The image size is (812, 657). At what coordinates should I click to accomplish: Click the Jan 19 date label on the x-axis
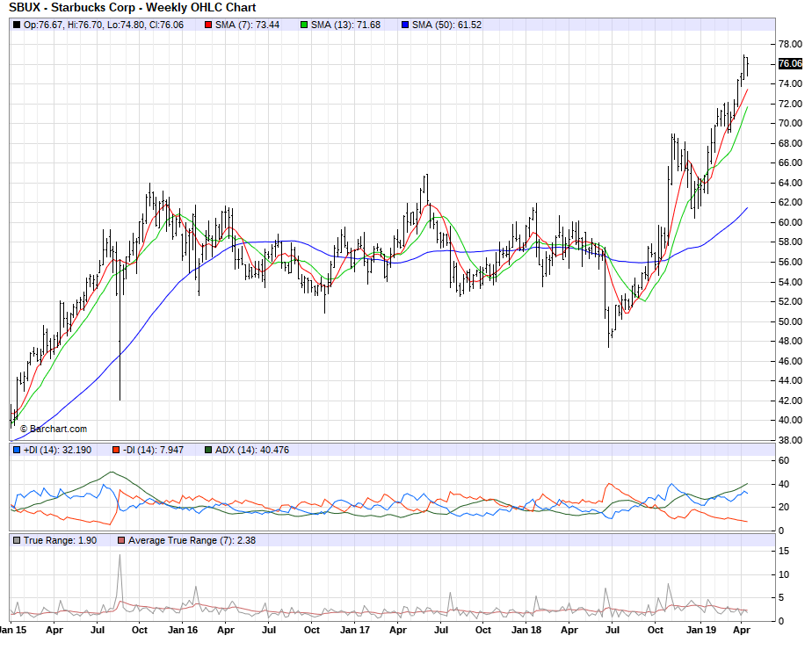pos(700,630)
